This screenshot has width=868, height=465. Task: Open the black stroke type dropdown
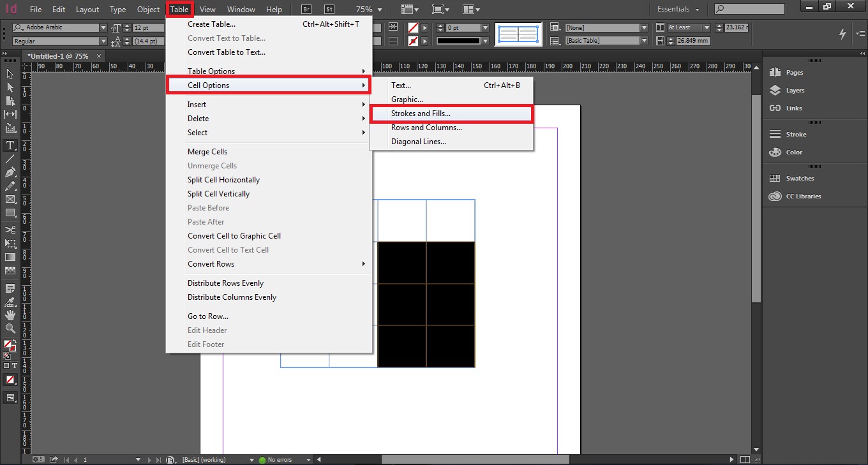485,41
